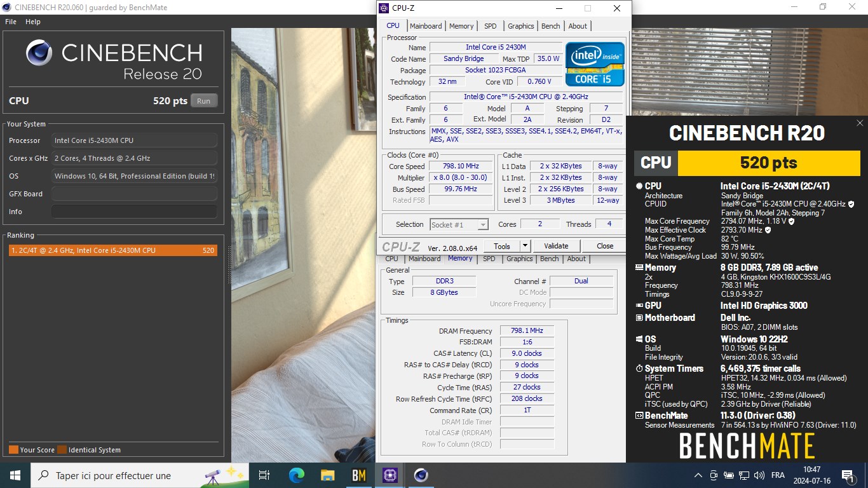Switch to Bench tab in upper CPU-Z window
868x488 pixels.
coord(551,26)
